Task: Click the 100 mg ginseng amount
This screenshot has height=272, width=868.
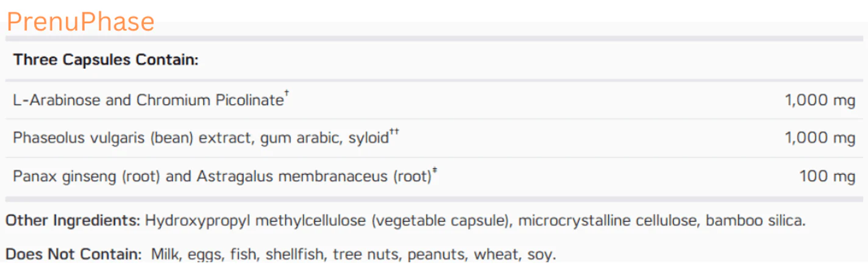Action: (x=827, y=176)
